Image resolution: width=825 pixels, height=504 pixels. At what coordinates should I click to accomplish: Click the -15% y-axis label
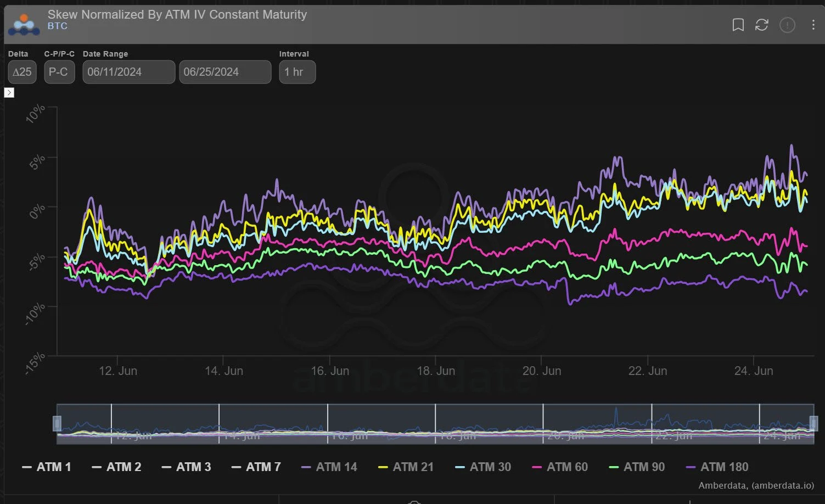click(35, 363)
